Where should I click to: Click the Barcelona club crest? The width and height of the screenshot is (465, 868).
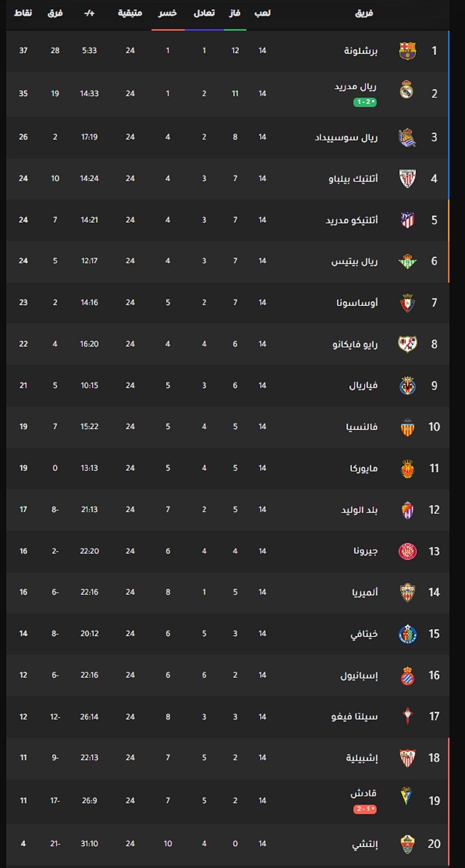point(407,51)
